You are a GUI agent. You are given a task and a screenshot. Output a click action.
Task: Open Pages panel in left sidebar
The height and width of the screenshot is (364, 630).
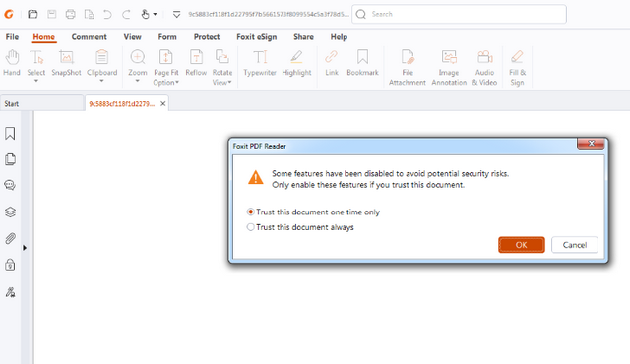(x=10, y=159)
